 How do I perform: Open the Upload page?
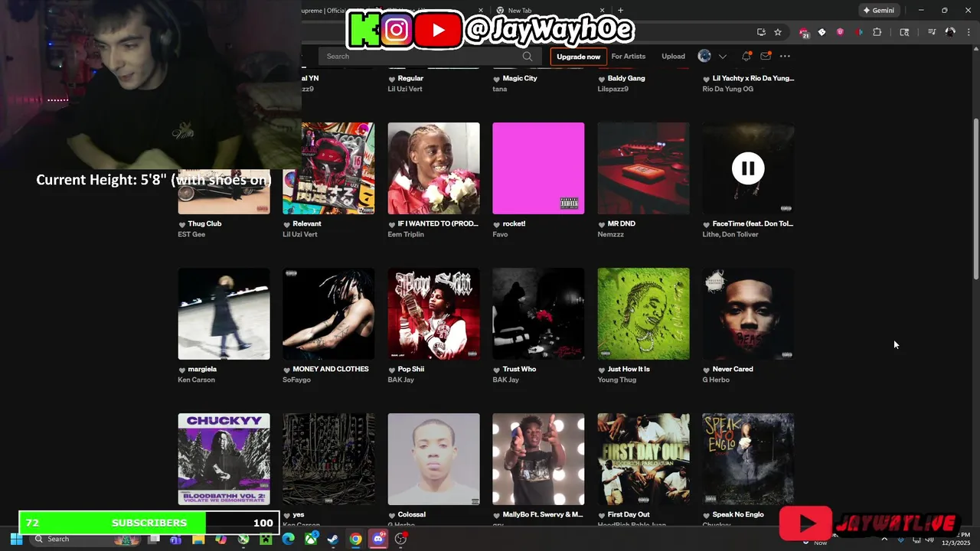tap(673, 57)
